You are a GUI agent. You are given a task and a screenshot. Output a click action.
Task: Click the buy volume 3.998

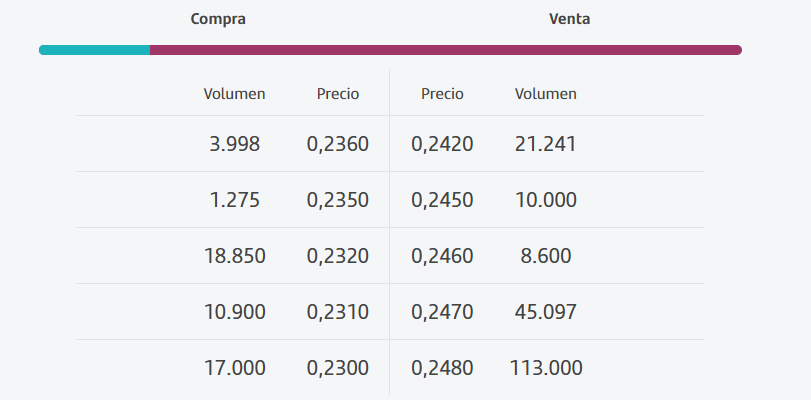235,144
